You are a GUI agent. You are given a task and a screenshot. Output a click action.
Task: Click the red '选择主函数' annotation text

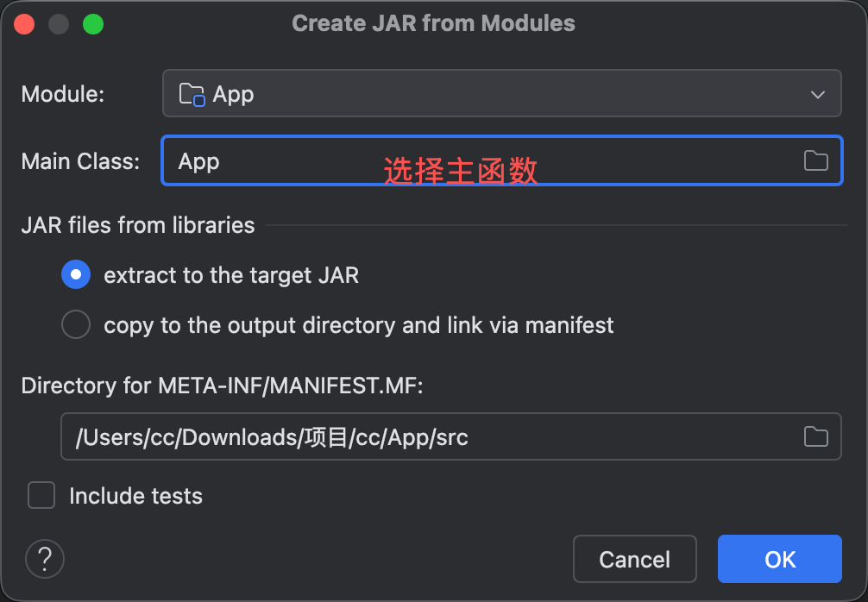tap(461, 171)
